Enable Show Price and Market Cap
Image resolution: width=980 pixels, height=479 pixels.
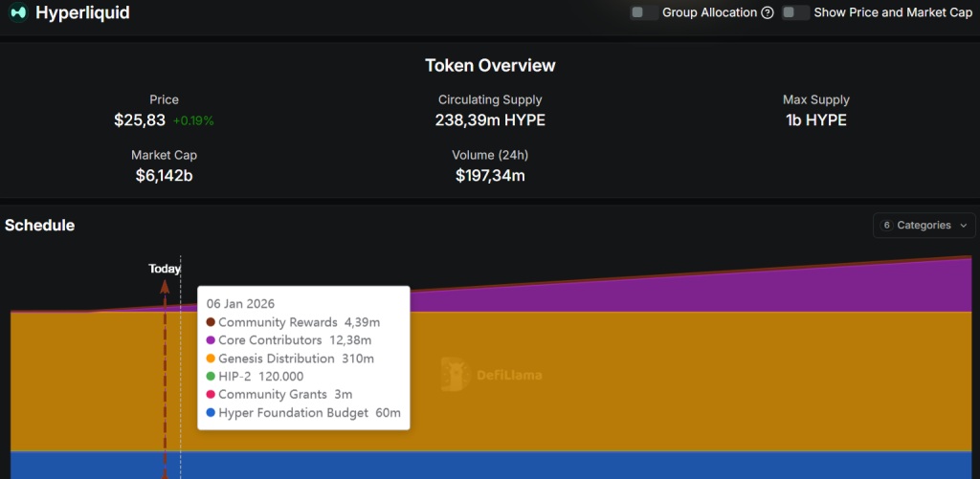795,13
